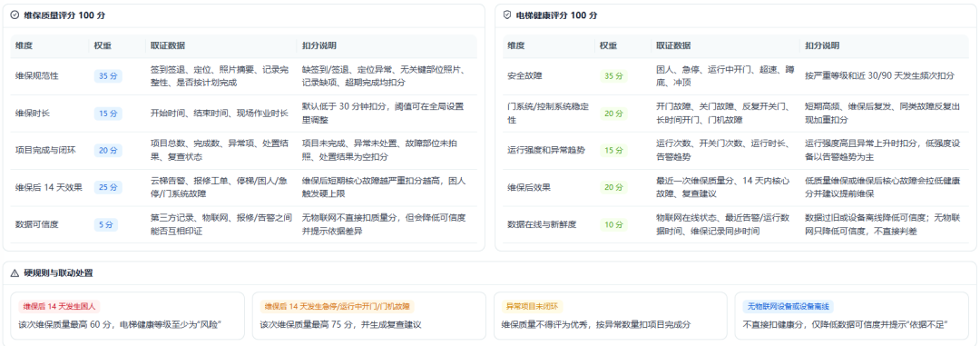The image size is (980, 346).
Task: Click the 35 分 badge in 安全故障 row
Action: point(614,76)
